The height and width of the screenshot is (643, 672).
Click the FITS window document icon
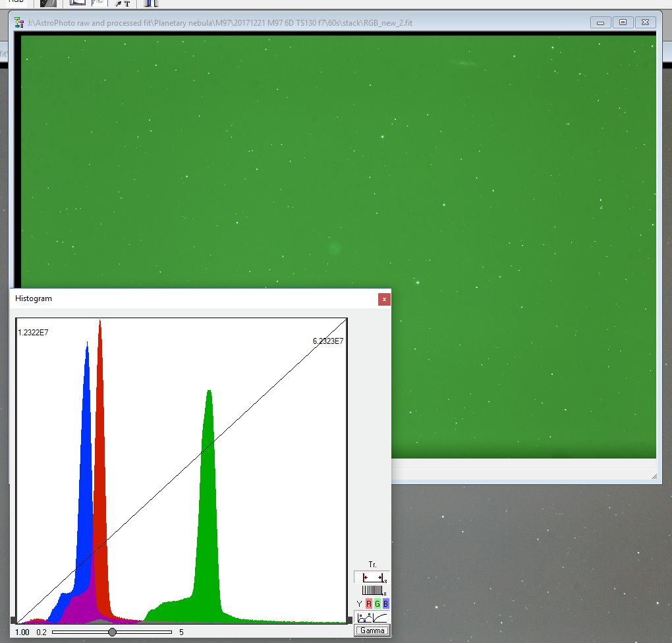[20, 23]
